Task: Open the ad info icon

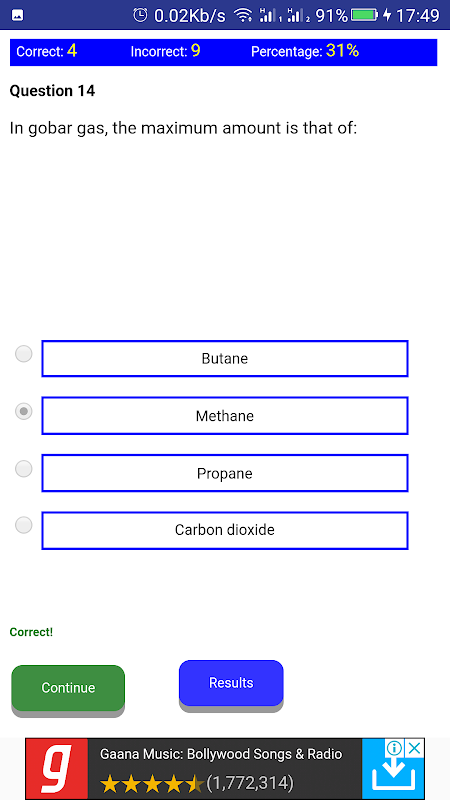Action: tap(394, 748)
